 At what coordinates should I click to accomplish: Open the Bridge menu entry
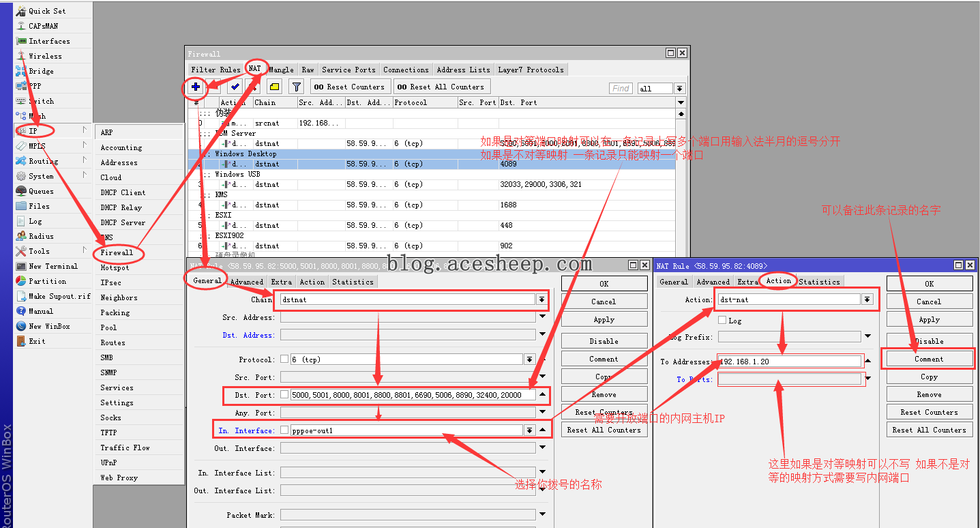pos(41,71)
